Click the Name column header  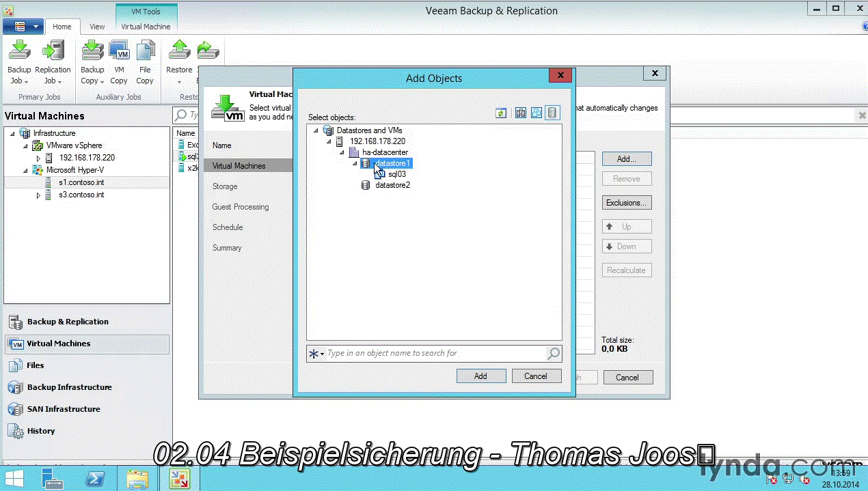pyautogui.click(x=186, y=133)
